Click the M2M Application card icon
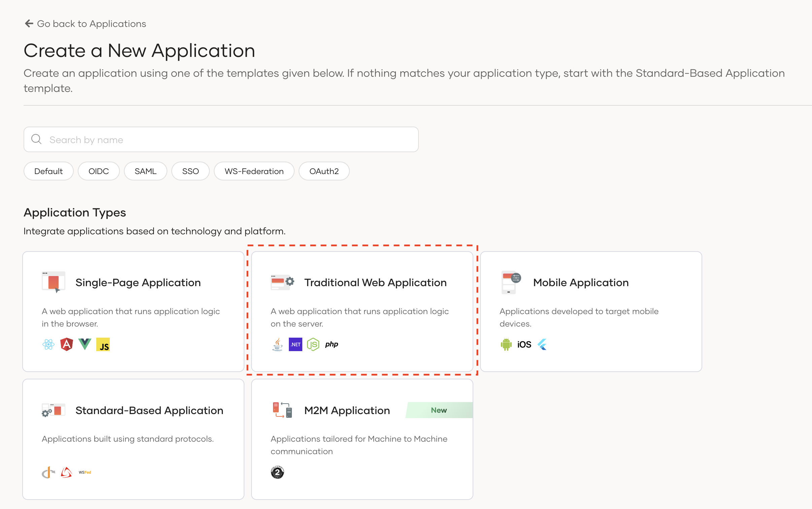 (282, 410)
